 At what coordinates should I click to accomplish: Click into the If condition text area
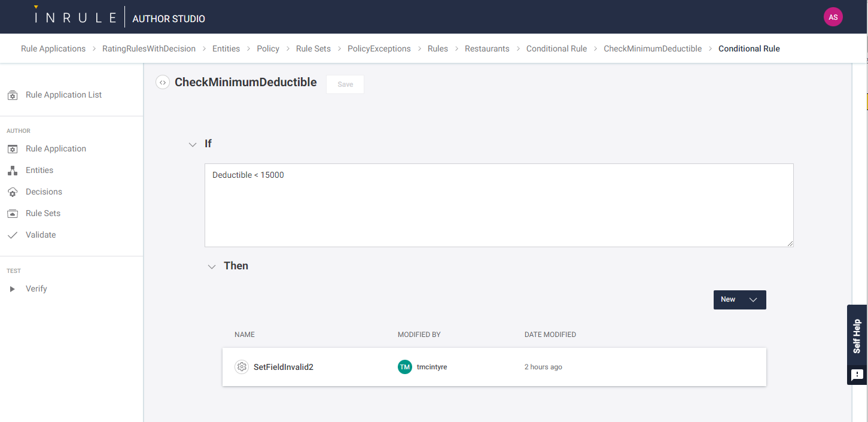click(498, 205)
